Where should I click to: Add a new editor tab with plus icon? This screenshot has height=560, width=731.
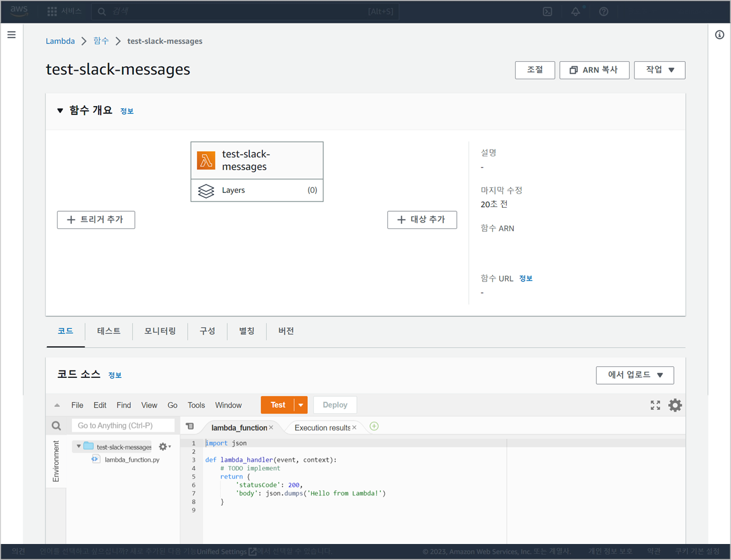coord(374,426)
